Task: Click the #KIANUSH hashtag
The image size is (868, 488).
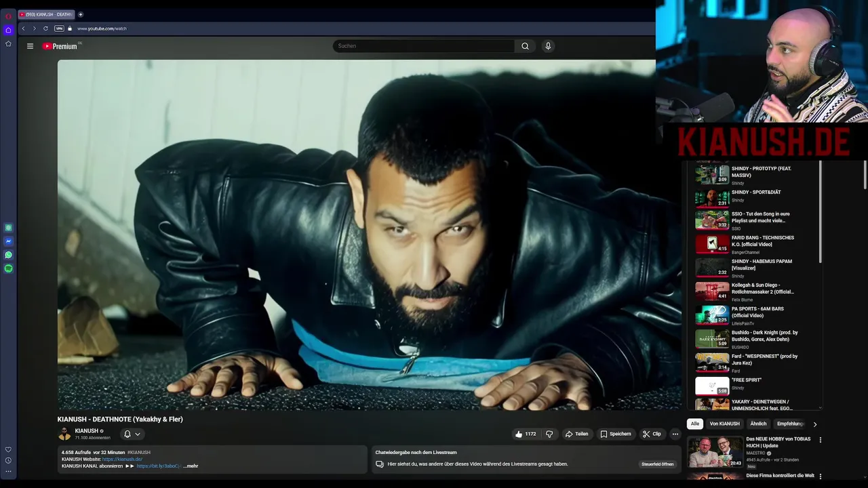Action: 139,452
